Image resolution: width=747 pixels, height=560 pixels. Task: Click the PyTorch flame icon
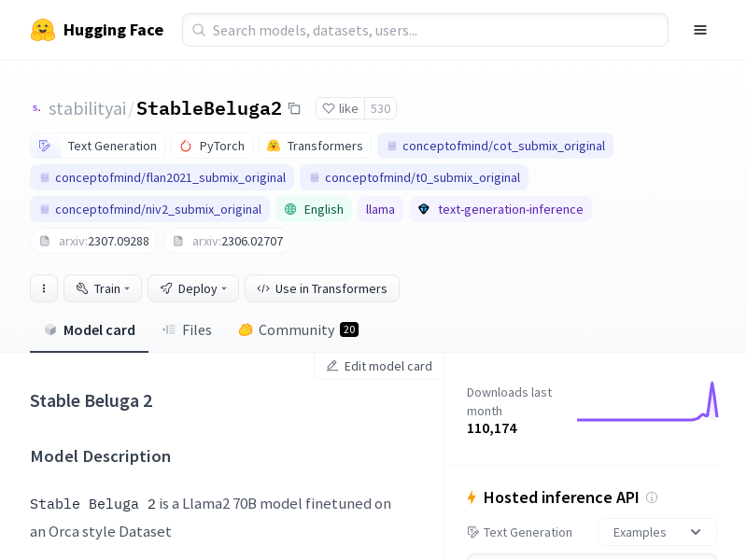pyautogui.click(x=186, y=146)
